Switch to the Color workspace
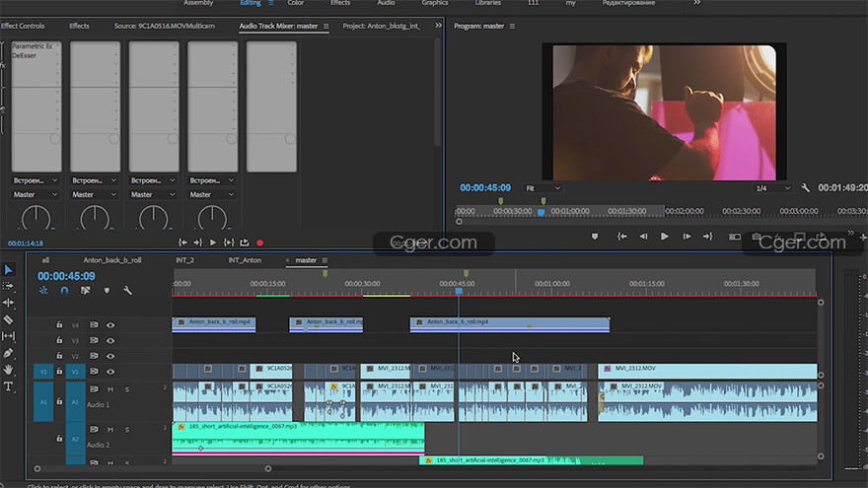 296,3
